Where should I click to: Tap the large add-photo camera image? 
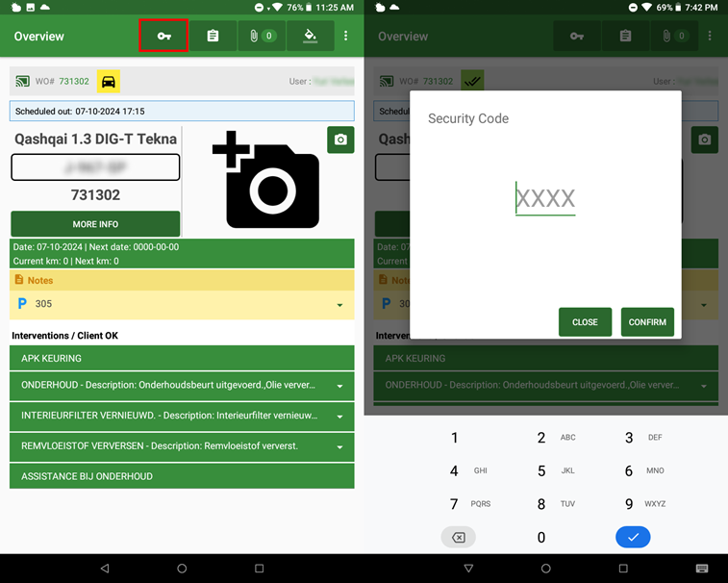pos(267,182)
